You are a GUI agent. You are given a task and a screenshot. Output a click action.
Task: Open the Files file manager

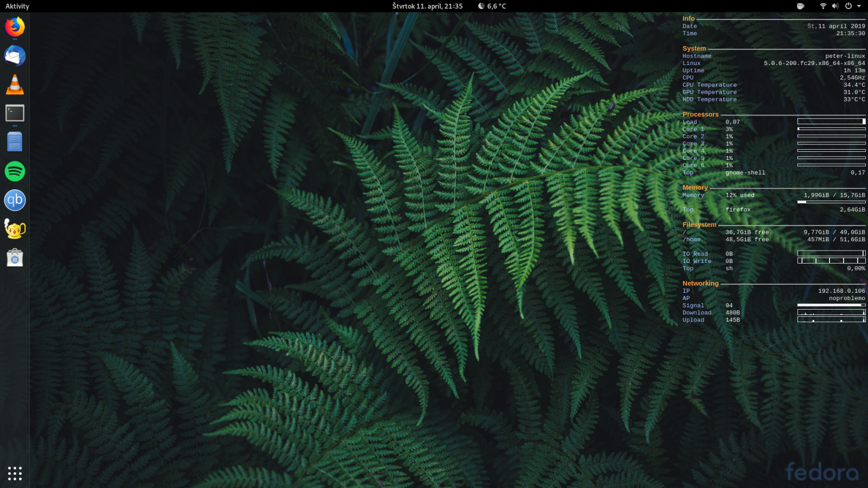(x=15, y=142)
